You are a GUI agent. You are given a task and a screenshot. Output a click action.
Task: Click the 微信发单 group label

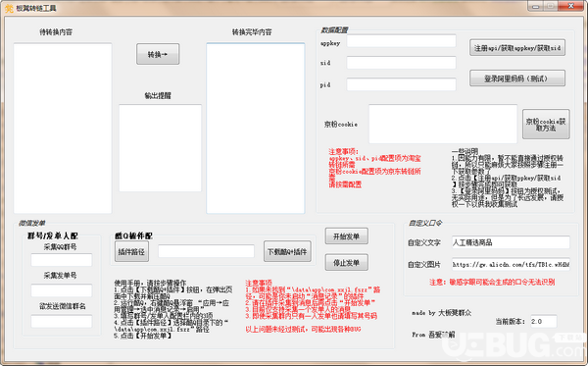point(32,223)
